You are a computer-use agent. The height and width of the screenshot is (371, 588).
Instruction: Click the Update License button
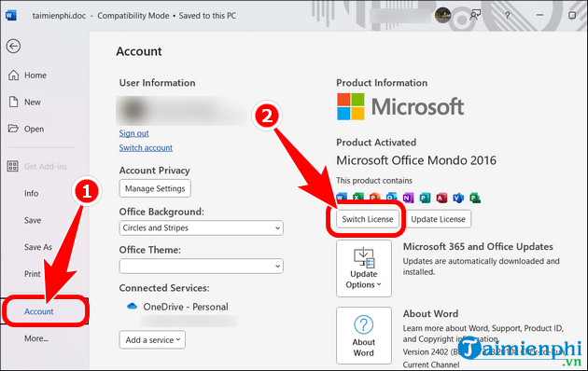tap(438, 219)
